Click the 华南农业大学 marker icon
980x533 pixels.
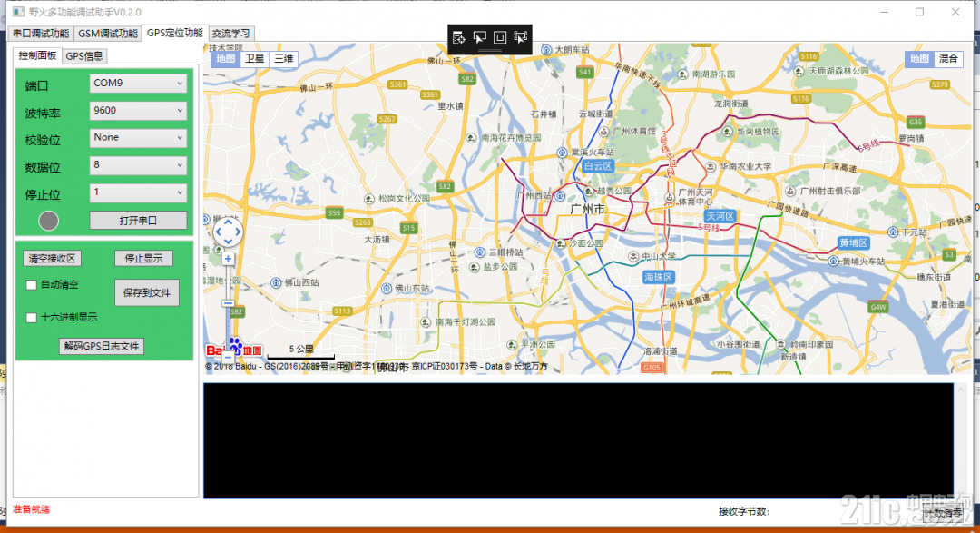coord(710,167)
